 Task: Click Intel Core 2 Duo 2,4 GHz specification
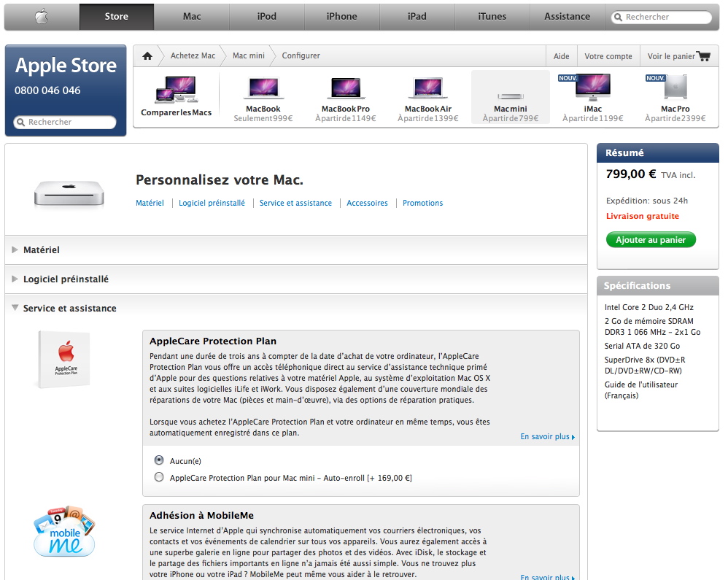pyautogui.click(x=649, y=307)
